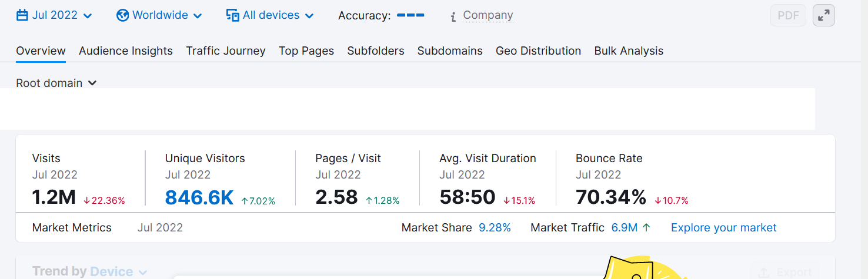Select the Overview tab

tap(41, 51)
